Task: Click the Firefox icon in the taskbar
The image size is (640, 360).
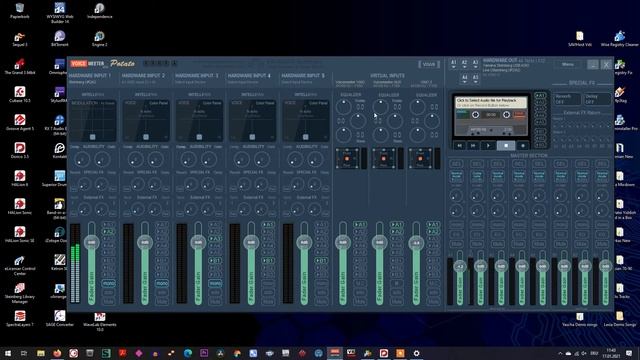Action: pos(57,353)
